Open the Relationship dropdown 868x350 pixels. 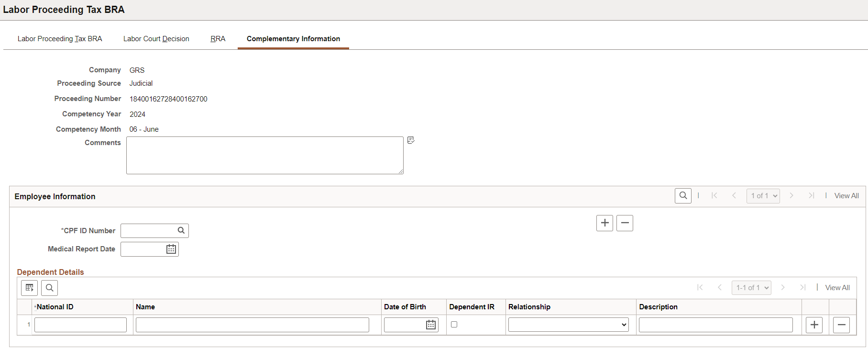569,325
